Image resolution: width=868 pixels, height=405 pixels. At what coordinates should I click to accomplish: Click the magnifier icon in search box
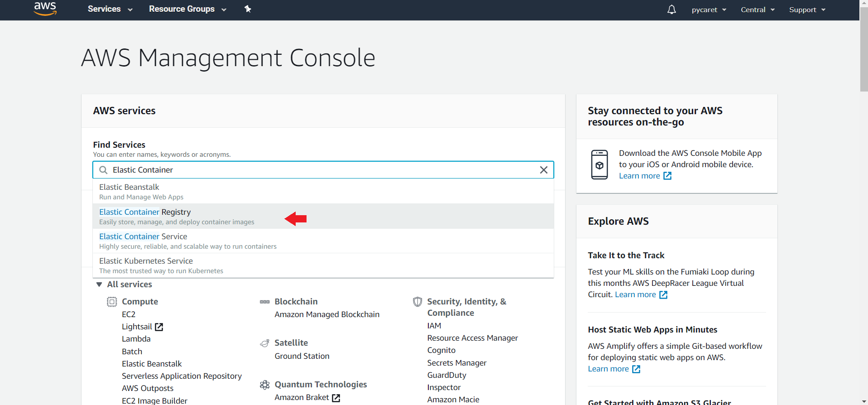103,170
